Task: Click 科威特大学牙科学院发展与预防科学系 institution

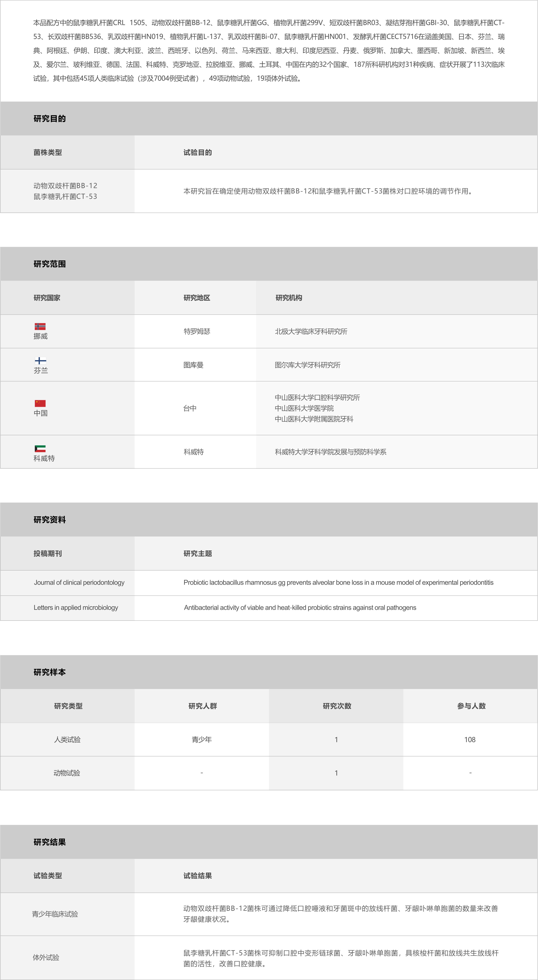Action: pyautogui.click(x=331, y=452)
